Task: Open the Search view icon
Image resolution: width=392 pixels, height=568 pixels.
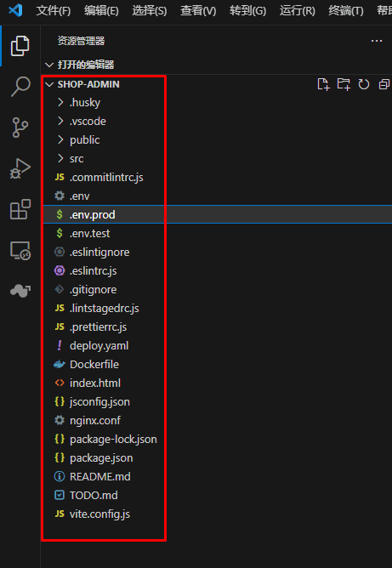Action: pyautogui.click(x=20, y=87)
